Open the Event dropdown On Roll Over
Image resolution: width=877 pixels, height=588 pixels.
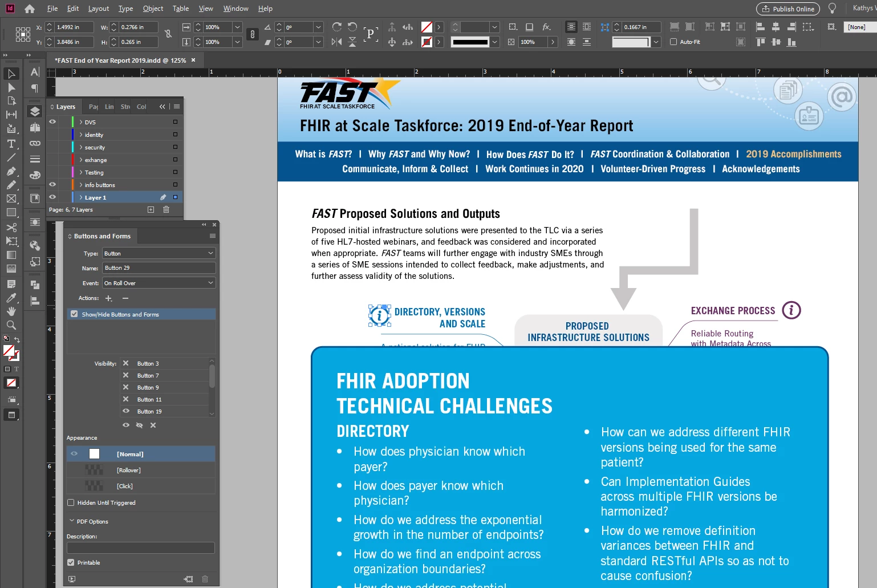pyautogui.click(x=159, y=283)
